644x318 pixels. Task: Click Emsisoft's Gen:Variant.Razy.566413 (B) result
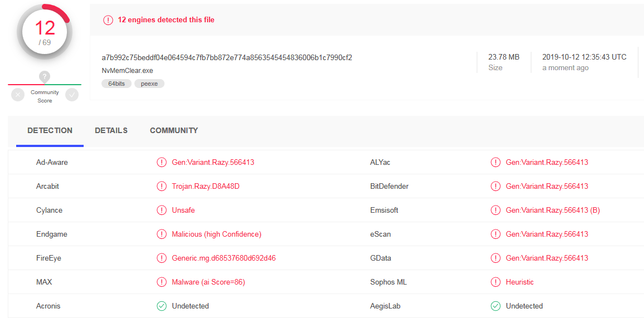[553, 210]
